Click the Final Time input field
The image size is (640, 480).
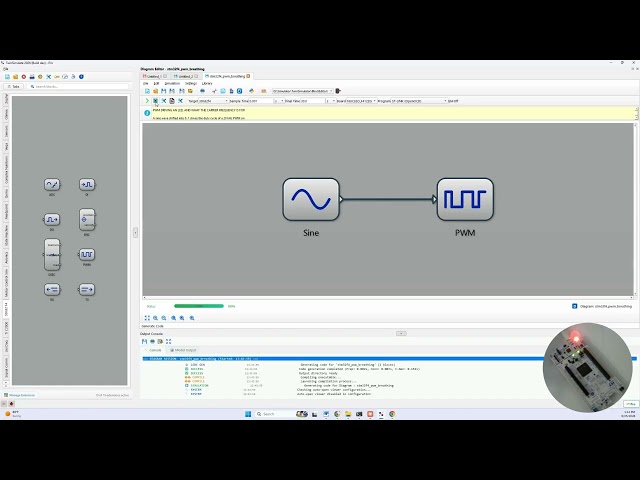312,101
